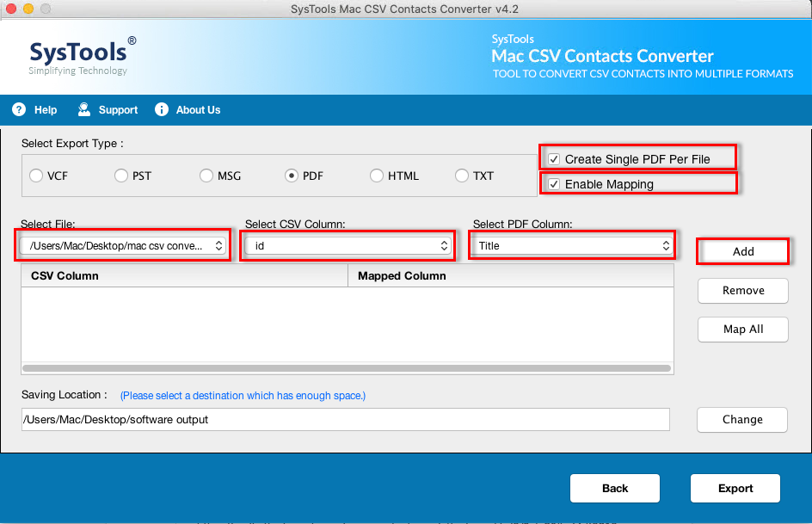Follow the destination space warning link

point(242,395)
